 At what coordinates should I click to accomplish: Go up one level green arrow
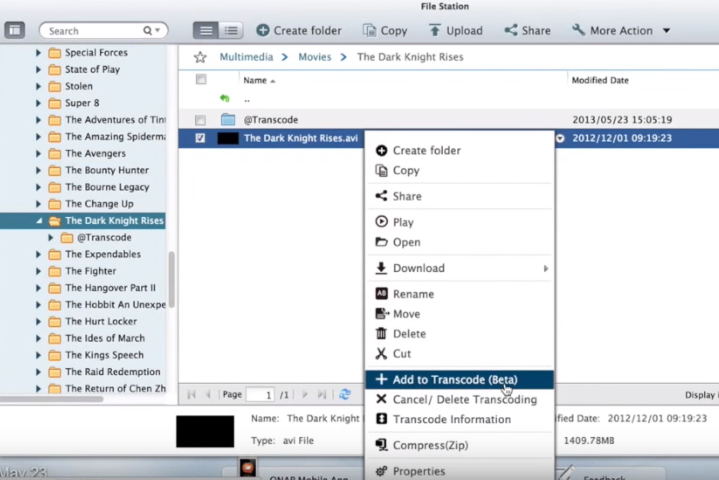click(x=224, y=98)
